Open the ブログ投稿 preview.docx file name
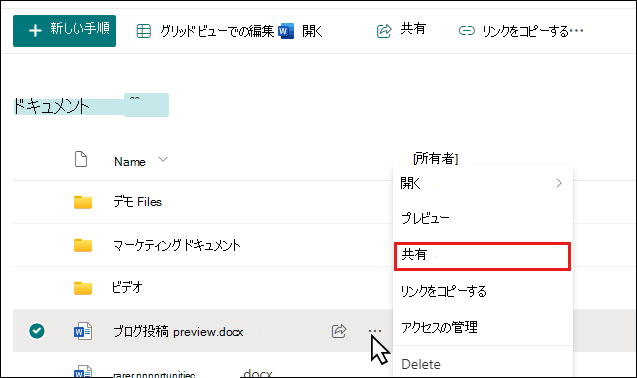This screenshot has width=637, height=378. pos(178,332)
